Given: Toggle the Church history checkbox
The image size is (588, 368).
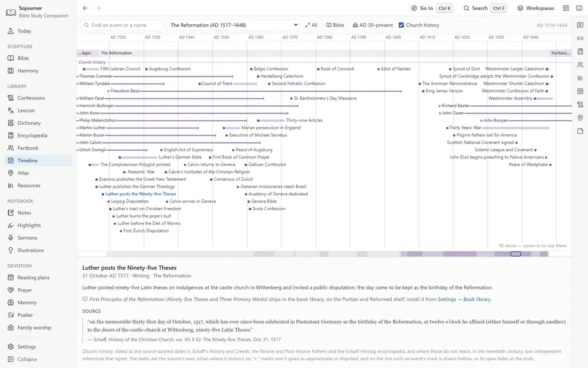Looking at the screenshot, I should point(401,25).
